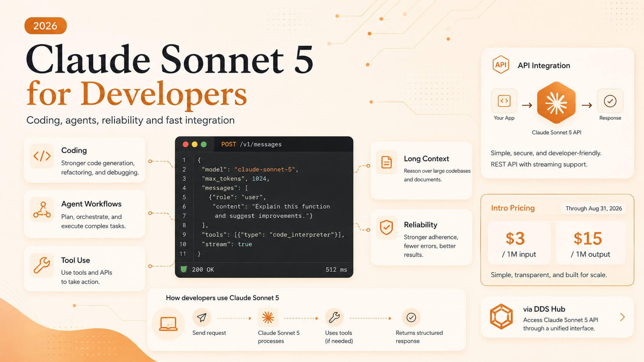Click the 512 ms response time

pyautogui.click(x=336, y=269)
